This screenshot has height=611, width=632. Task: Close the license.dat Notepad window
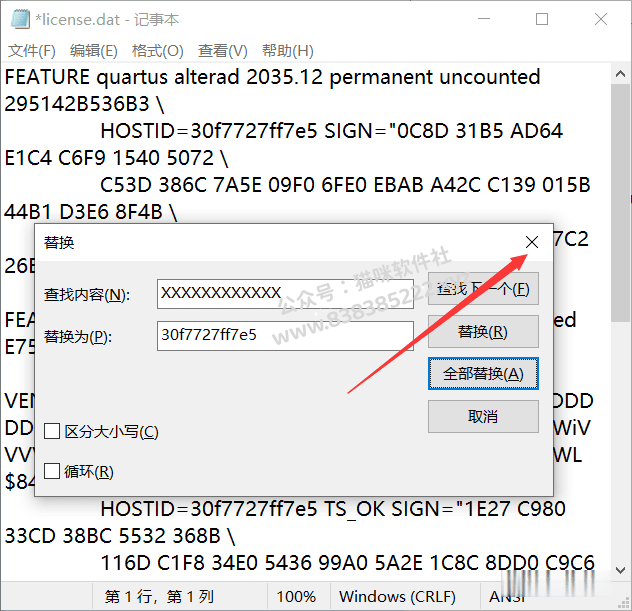coord(601,19)
